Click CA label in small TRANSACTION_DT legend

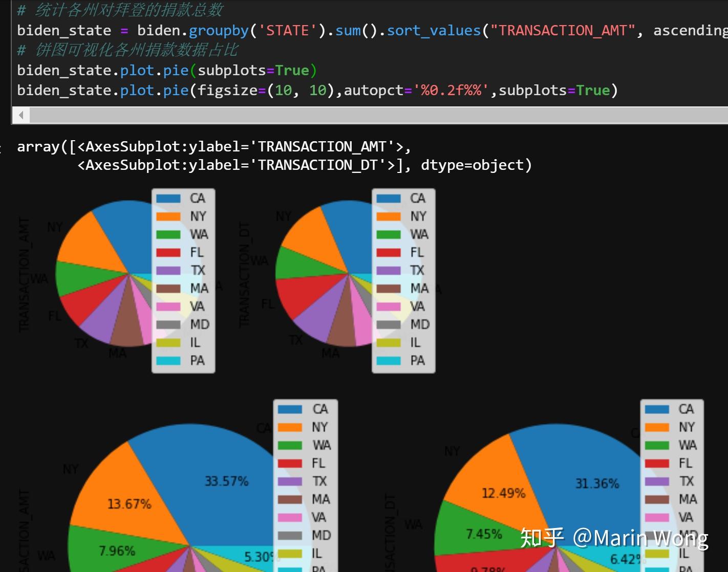point(418,199)
